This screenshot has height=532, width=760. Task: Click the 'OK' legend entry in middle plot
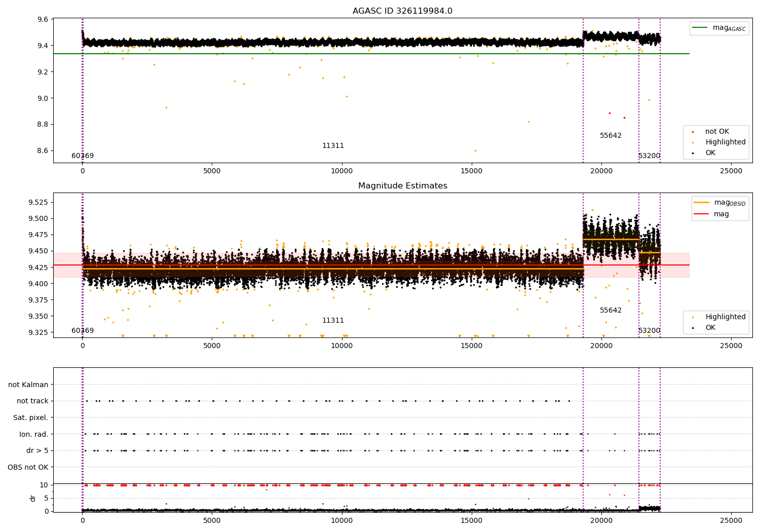(710, 328)
